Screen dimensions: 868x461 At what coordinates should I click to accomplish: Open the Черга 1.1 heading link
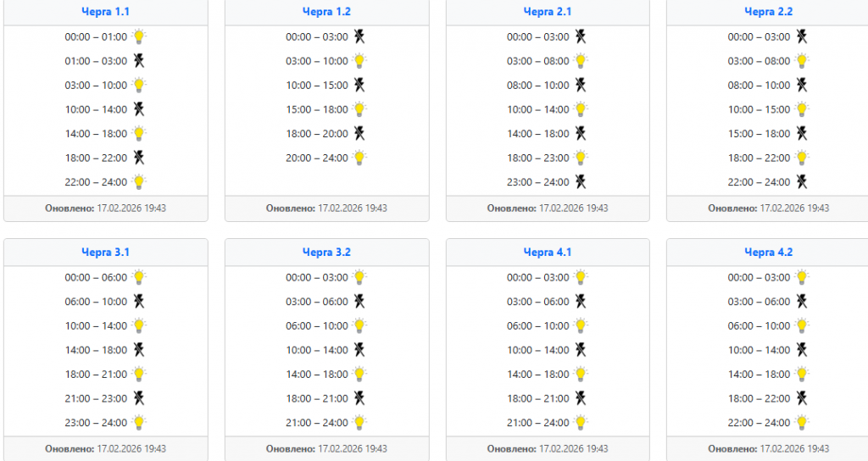[105, 12]
